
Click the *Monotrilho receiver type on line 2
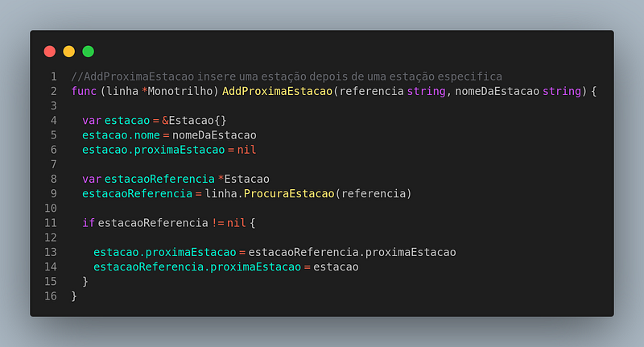pyautogui.click(x=177, y=91)
